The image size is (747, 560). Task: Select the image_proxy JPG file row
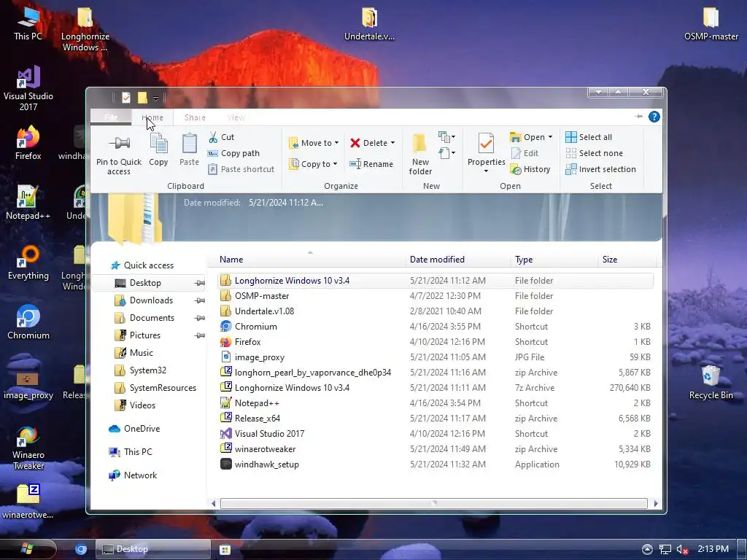(436, 357)
